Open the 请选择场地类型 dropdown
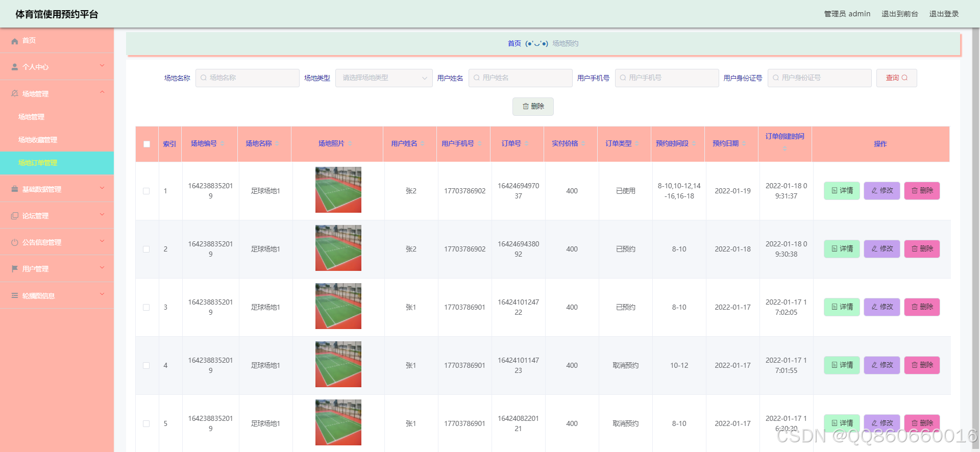Viewport: 980px width, 452px height. (x=384, y=78)
